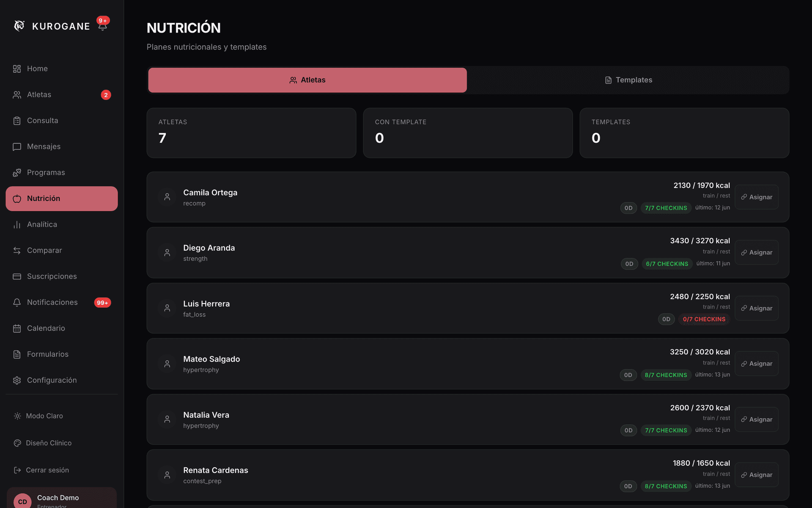Switch to the Templates tab
Viewport: 812px width, 508px height.
[628, 80]
